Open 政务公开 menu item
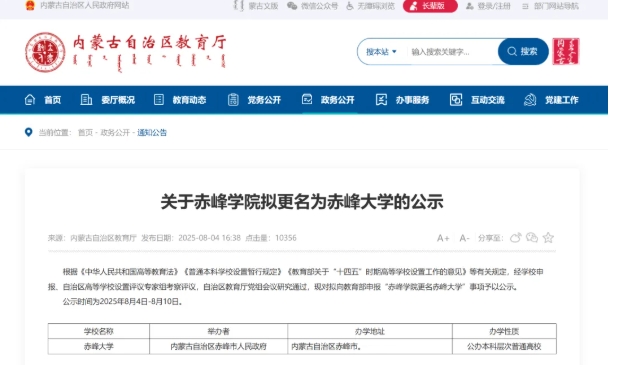The height and width of the screenshot is (381, 625). pos(338,100)
